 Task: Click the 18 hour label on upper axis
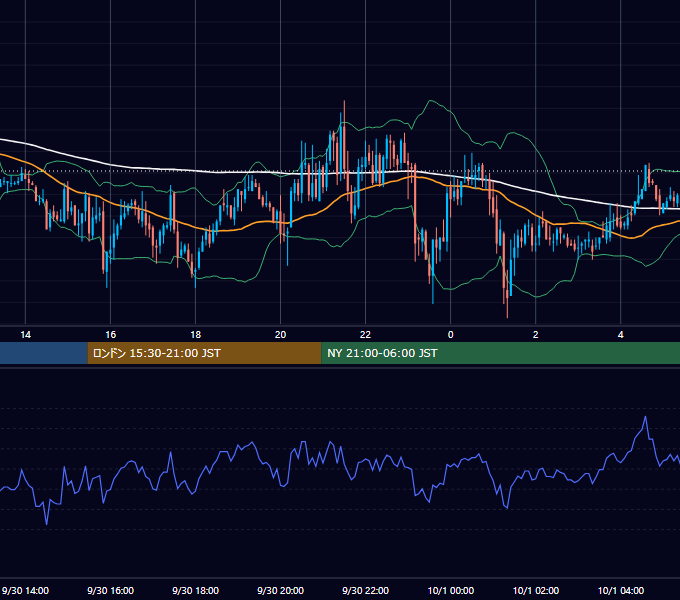(x=196, y=335)
